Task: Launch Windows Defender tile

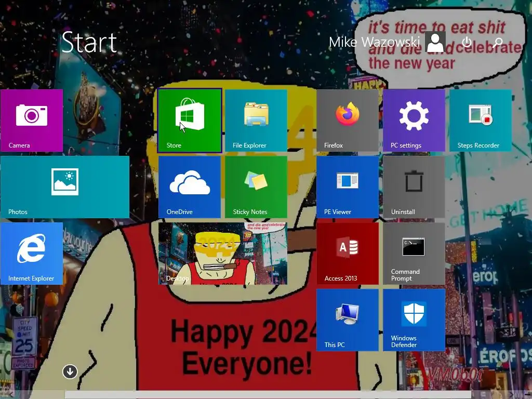Action: pyautogui.click(x=414, y=320)
